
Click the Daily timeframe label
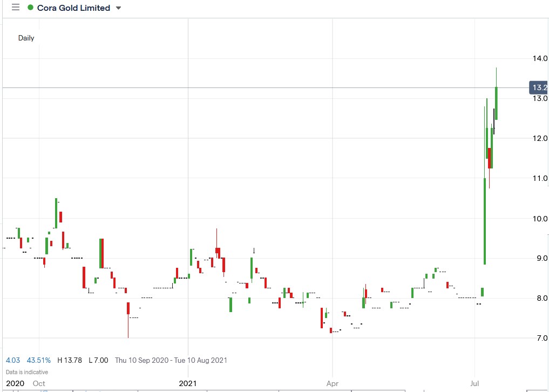(27, 38)
